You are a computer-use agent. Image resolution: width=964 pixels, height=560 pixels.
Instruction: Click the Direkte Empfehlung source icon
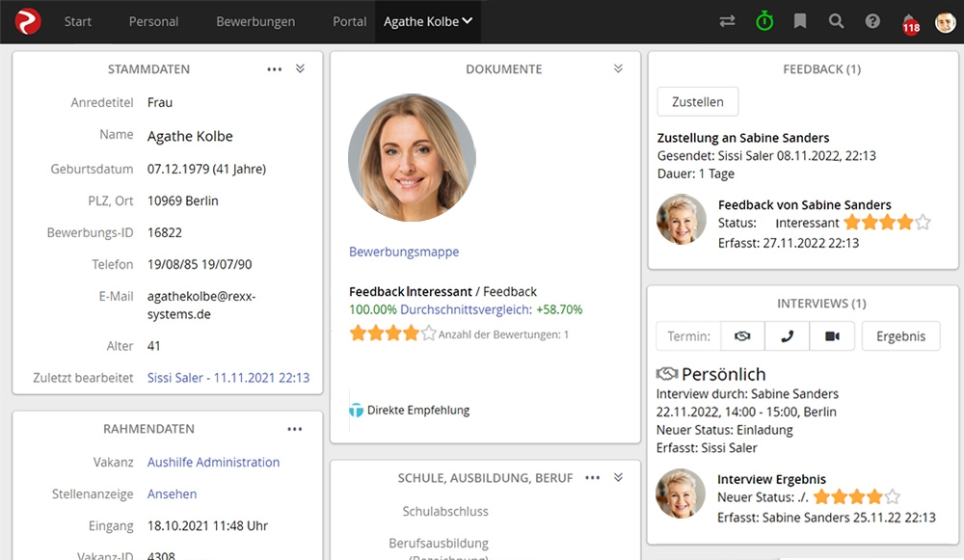pos(356,410)
